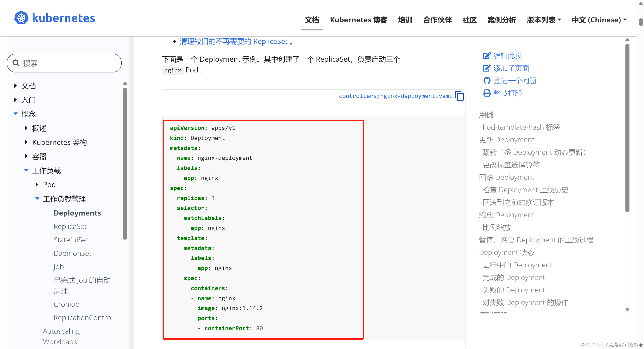Follow the 清理较旧的不再需要的 ReplicaSet link
Image resolution: width=644 pixels, height=349 pixels.
point(234,41)
